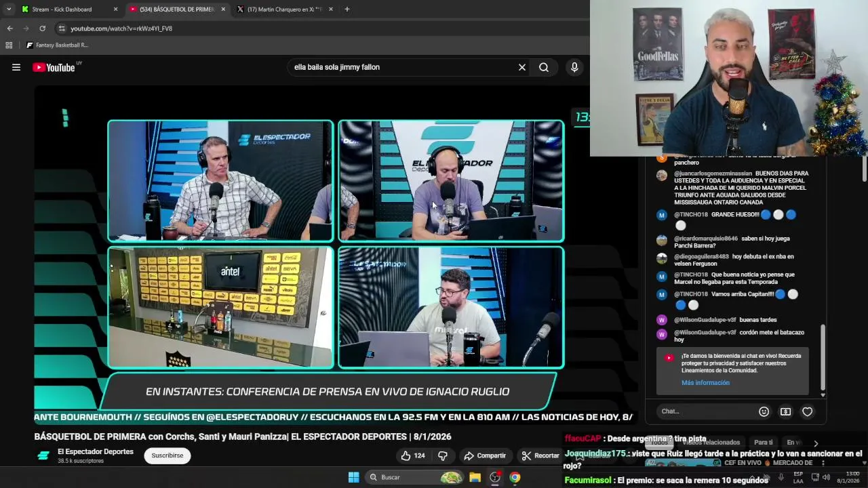Open the YouTube hamburger guide menu
The image size is (868, 488).
pos(16,67)
